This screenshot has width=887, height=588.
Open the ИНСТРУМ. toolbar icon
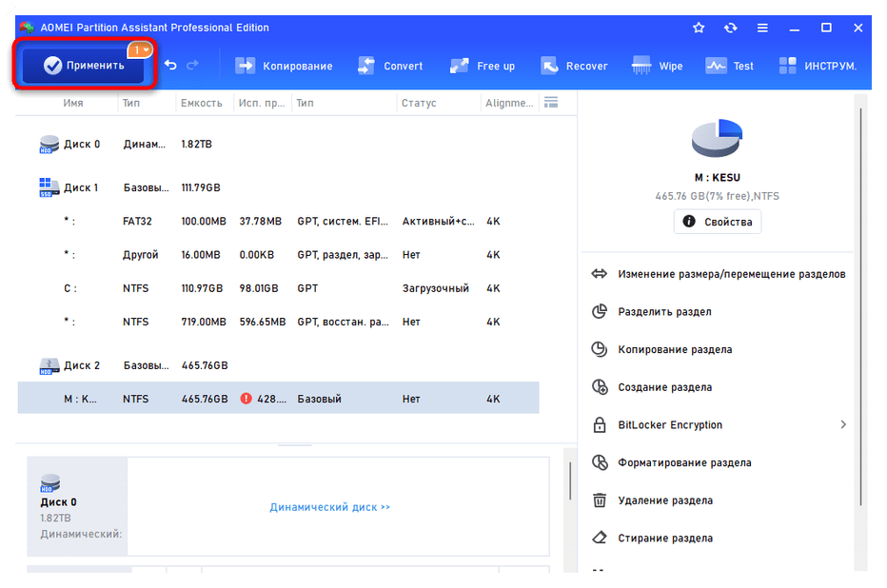coord(788,66)
